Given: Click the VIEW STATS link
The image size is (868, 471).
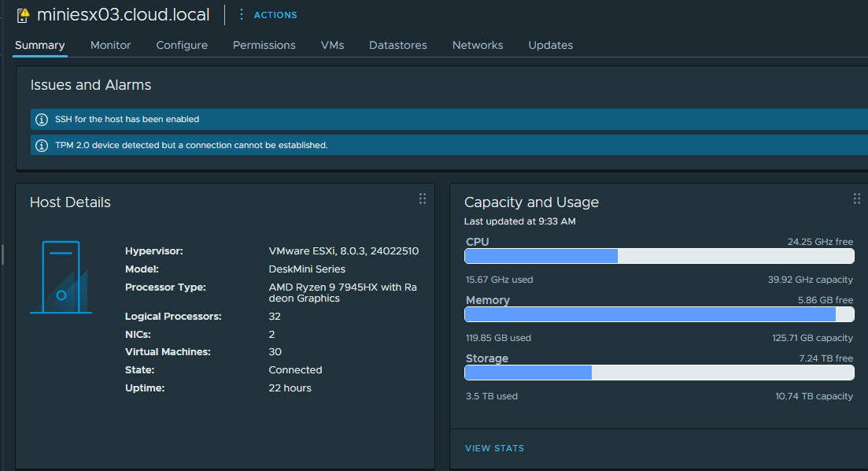Looking at the screenshot, I should [x=494, y=448].
